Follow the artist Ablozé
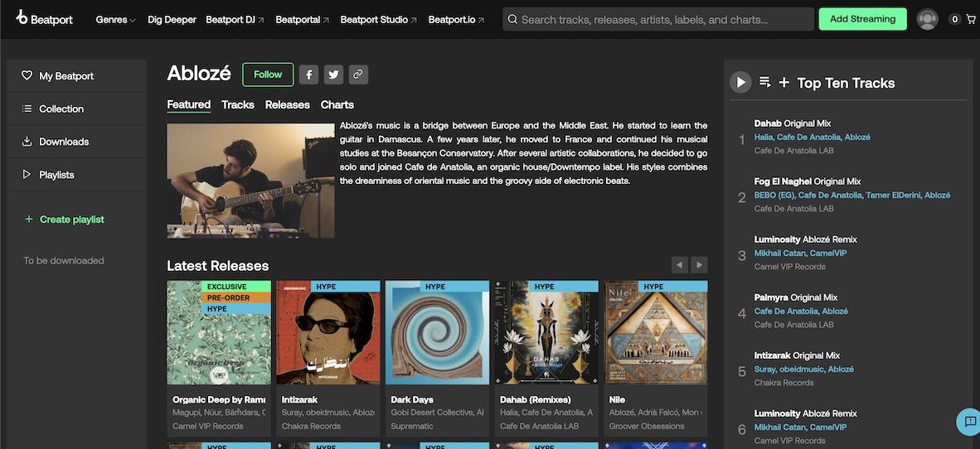The width and height of the screenshot is (980, 449). point(268,75)
